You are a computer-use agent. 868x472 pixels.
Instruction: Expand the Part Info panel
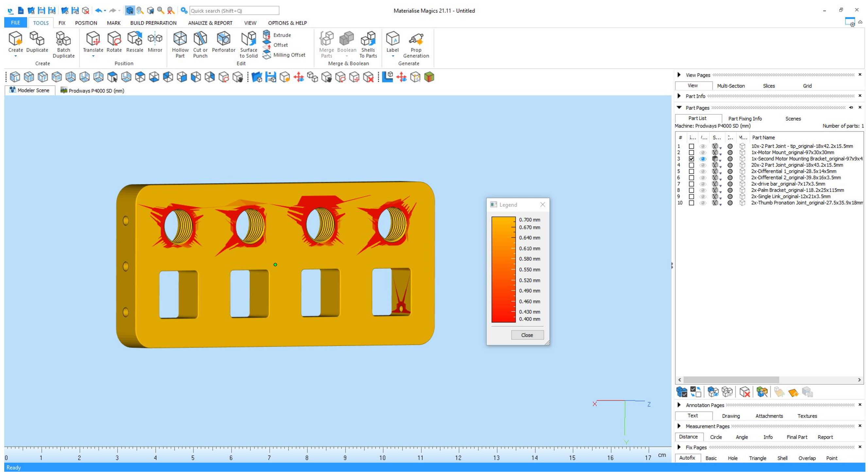679,96
